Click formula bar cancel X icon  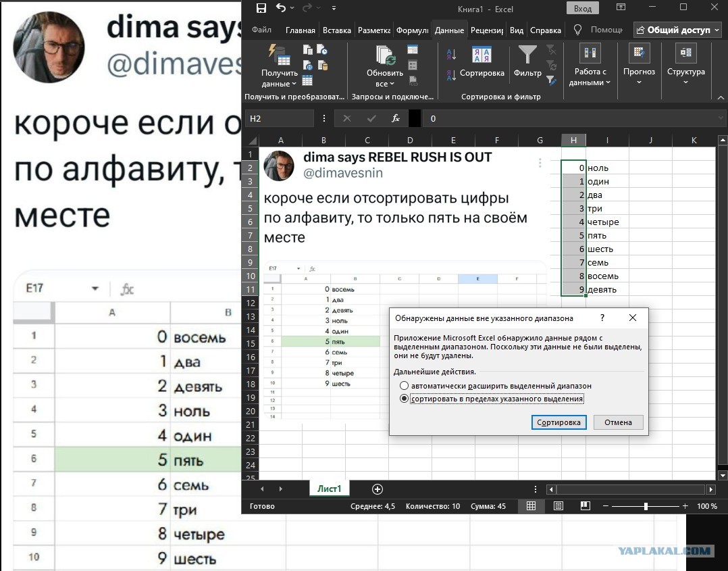pyautogui.click(x=347, y=118)
